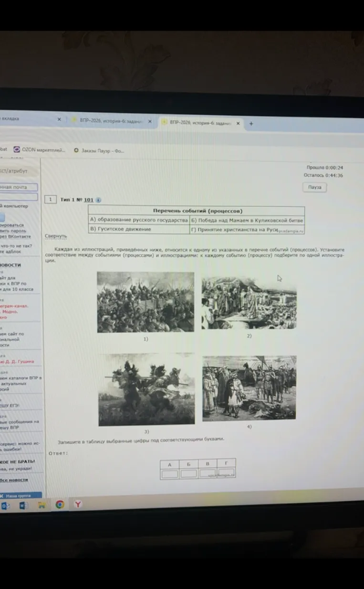Screen dimensions: 364x589
Task: Switch to Chrome on the taskbar
Action: click(x=60, y=504)
